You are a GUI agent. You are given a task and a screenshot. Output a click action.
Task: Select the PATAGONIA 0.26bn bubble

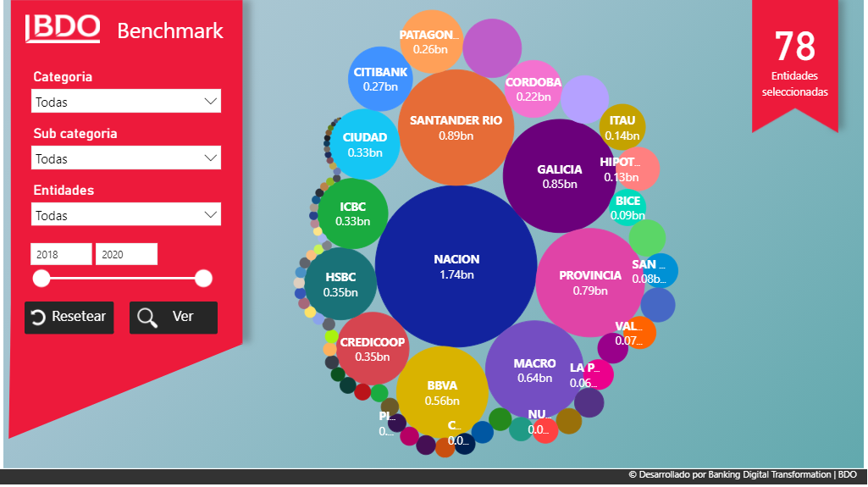[x=431, y=42]
